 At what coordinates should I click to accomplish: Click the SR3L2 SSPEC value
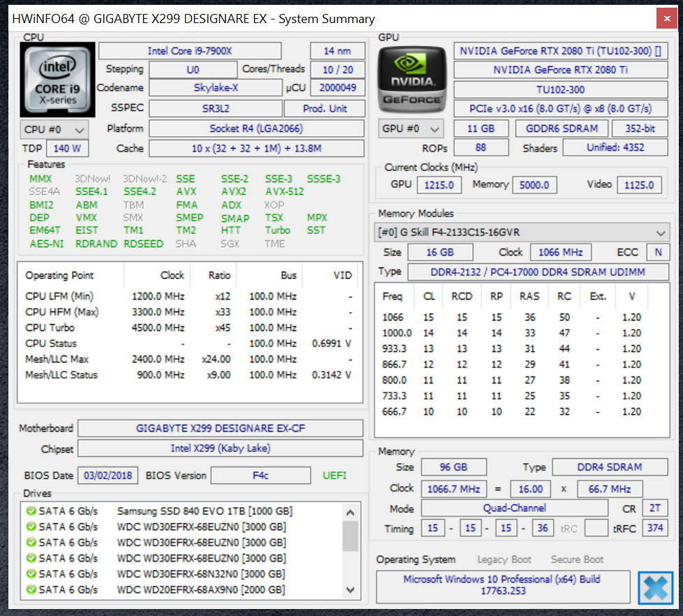[216, 108]
